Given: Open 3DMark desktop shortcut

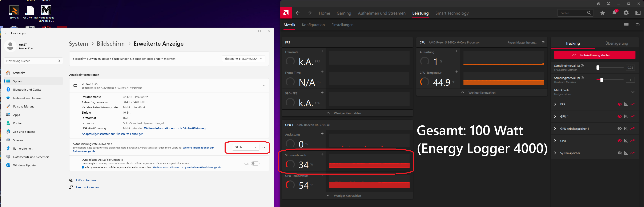Looking at the screenshot, I should 14,12.
